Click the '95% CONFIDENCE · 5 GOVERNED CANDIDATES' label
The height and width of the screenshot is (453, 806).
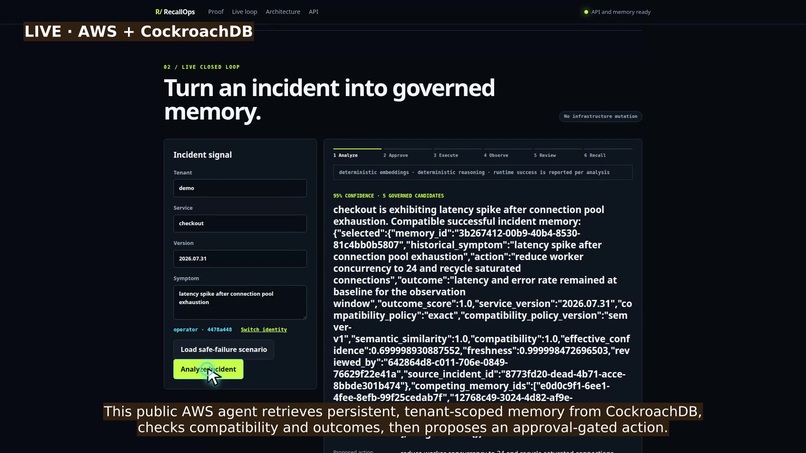[388, 196]
